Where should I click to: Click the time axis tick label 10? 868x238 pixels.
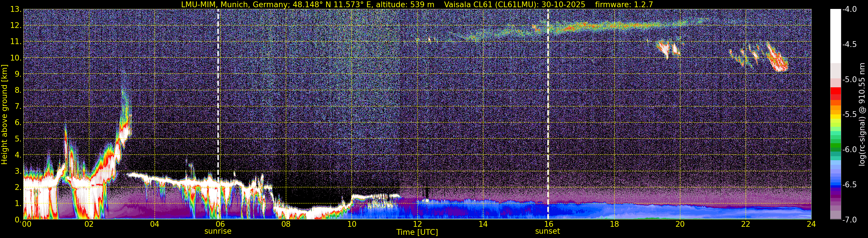point(352,224)
